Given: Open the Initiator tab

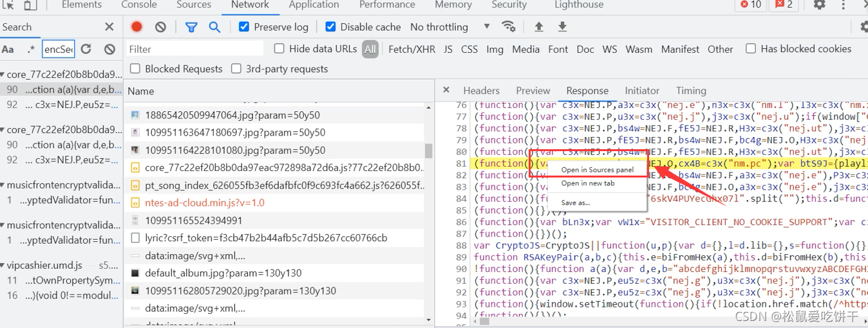Looking at the screenshot, I should 642,91.
